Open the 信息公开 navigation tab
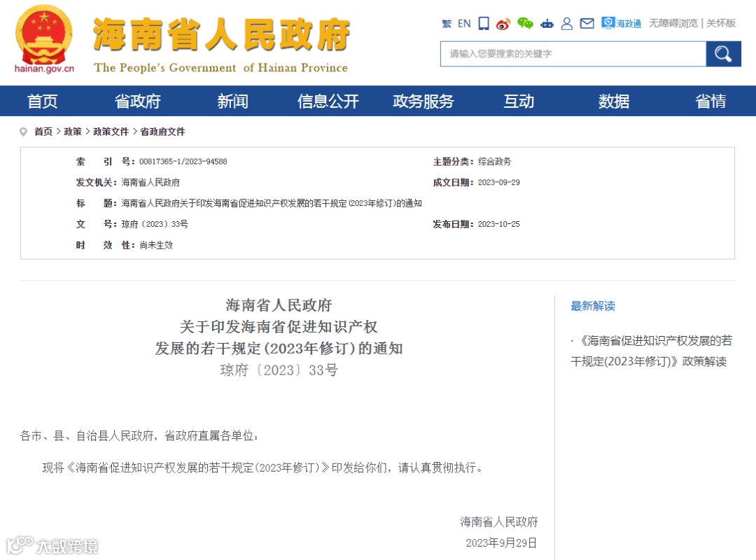 pos(328,101)
